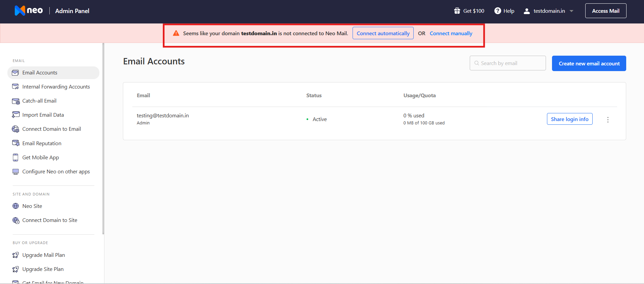Click the Upgrade Site Plan rocket icon
Viewport: 644px width, 284px height.
(x=15, y=269)
